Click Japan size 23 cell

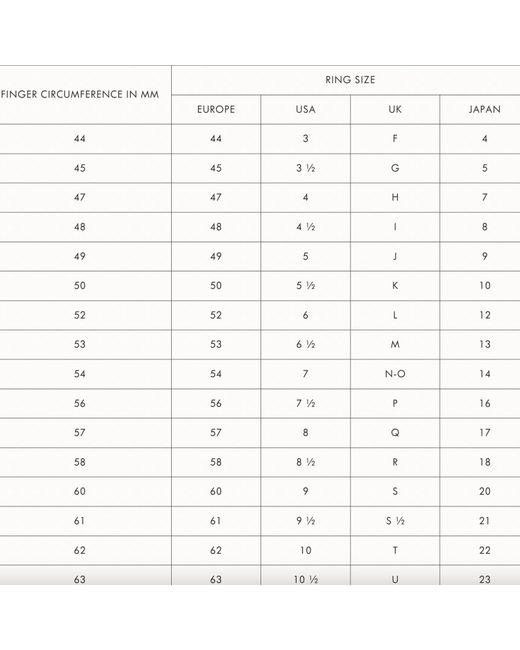(x=484, y=580)
